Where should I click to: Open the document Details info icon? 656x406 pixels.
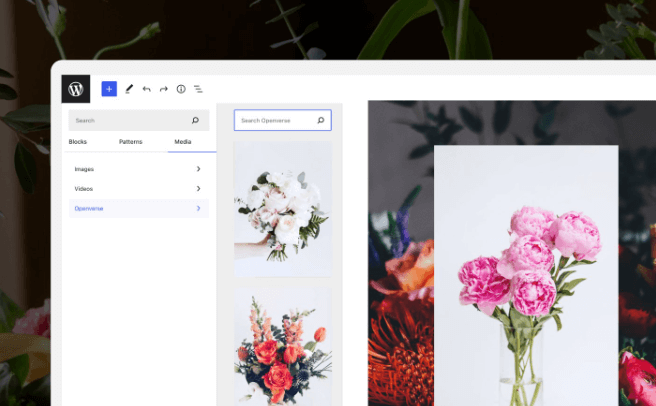(x=181, y=89)
